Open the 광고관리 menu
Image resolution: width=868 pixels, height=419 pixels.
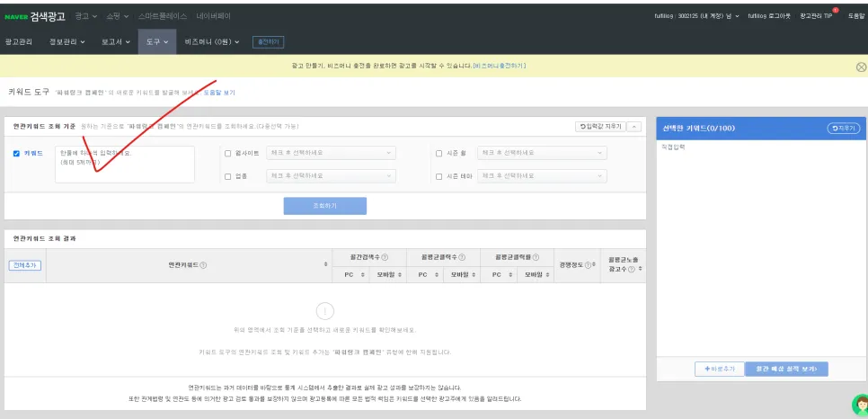pyautogui.click(x=19, y=41)
